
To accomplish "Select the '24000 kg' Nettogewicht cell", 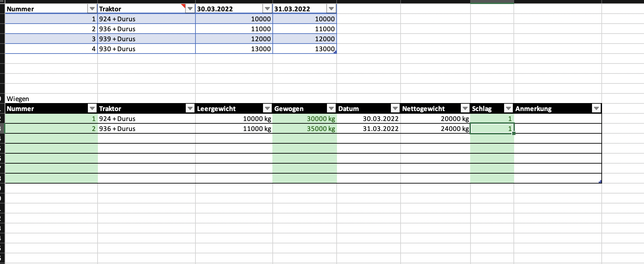I will click(436, 129).
